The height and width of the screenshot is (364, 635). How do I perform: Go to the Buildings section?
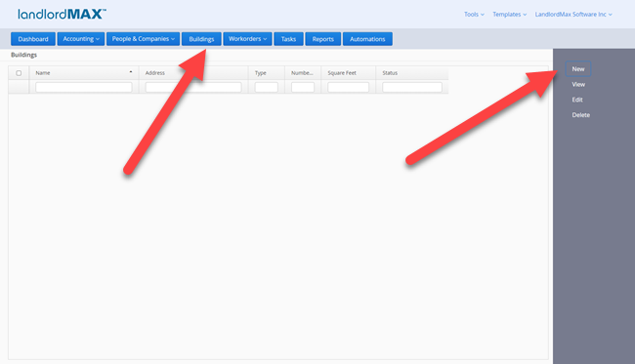point(201,39)
